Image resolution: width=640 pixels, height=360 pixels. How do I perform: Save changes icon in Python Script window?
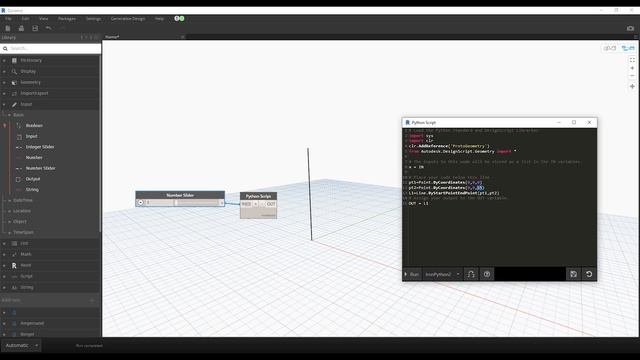pyautogui.click(x=573, y=274)
